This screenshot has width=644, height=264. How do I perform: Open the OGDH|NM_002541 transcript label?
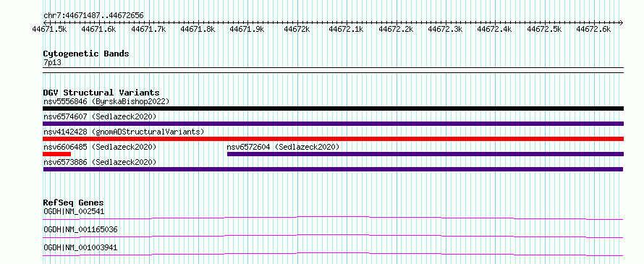(x=74, y=212)
